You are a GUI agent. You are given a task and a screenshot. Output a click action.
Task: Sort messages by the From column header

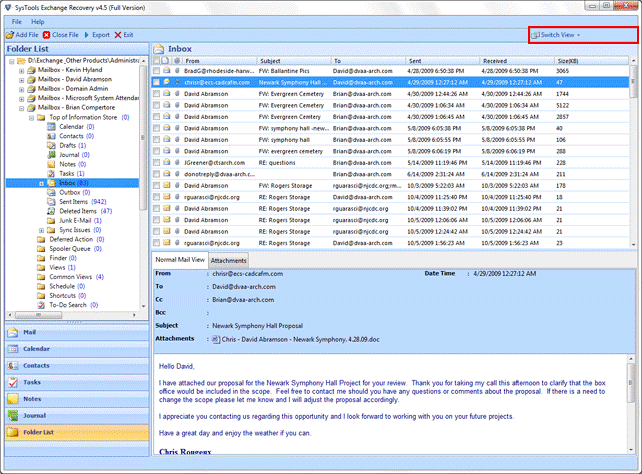click(219, 61)
